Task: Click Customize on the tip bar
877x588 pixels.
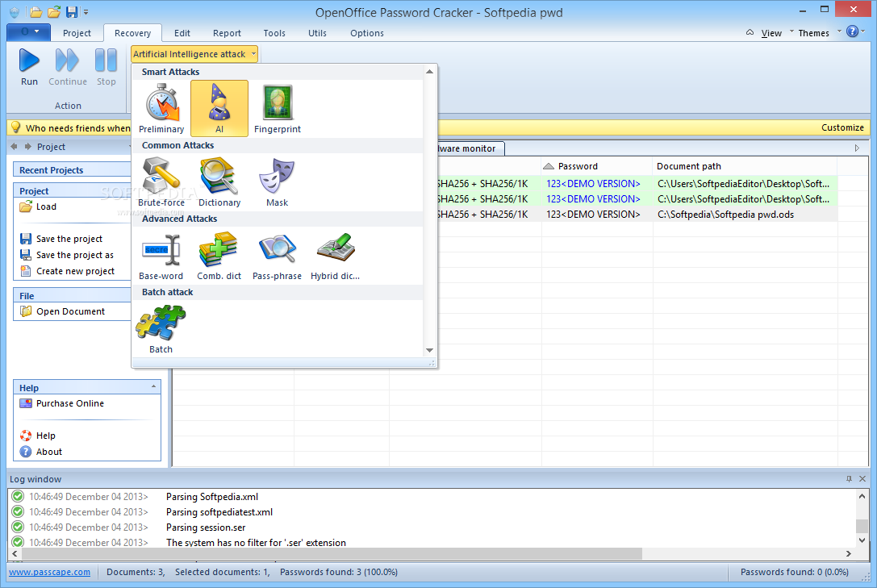Action: 842,127
